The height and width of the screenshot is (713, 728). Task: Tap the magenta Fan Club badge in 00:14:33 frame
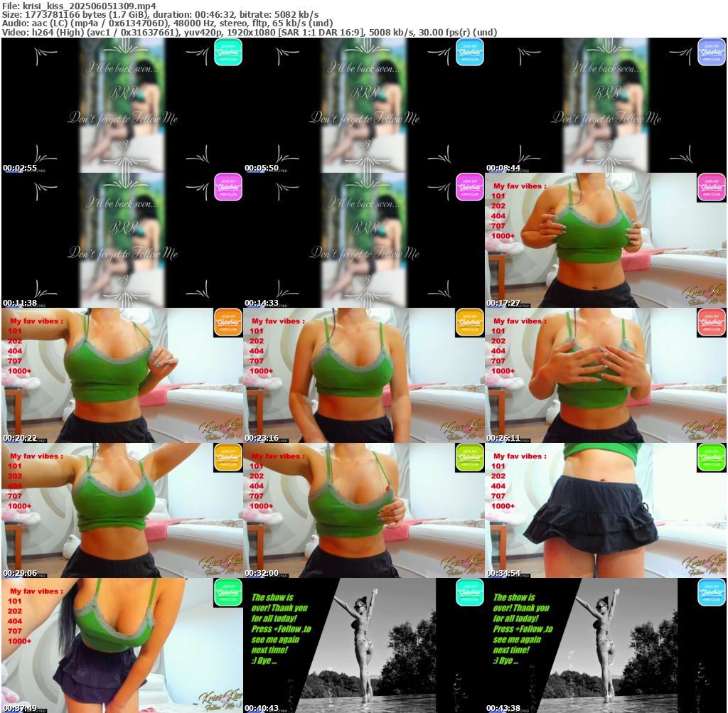(470, 187)
